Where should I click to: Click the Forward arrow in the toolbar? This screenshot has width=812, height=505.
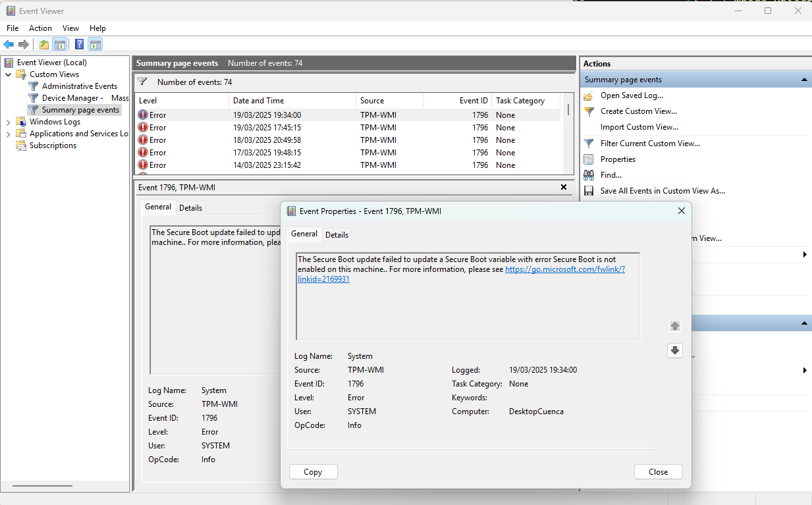click(24, 45)
